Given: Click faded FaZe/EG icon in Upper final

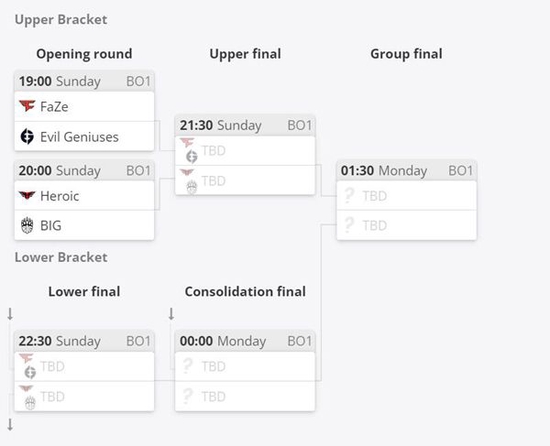Looking at the screenshot, I should [189, 150].
